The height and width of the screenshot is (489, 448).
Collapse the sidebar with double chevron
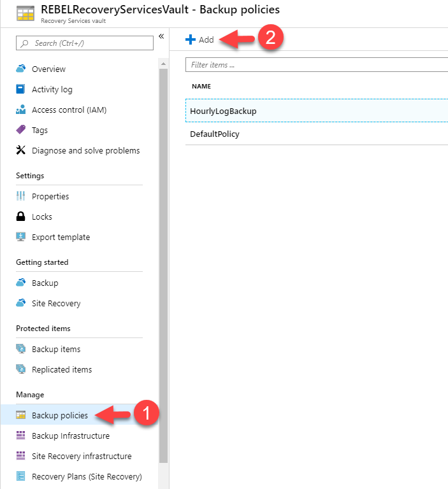tap(161, 36)
